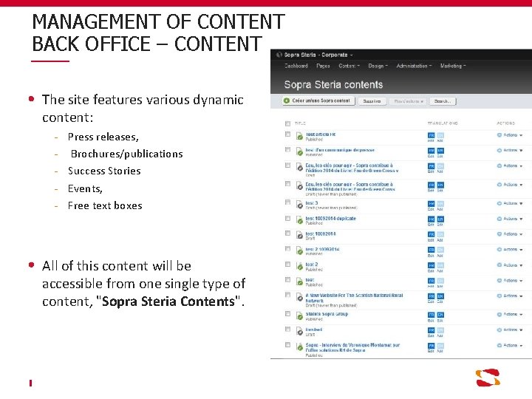Click the published icon next to 'test 10092014 duplicate'
532x399 pixels.
(x=299, y=220)
